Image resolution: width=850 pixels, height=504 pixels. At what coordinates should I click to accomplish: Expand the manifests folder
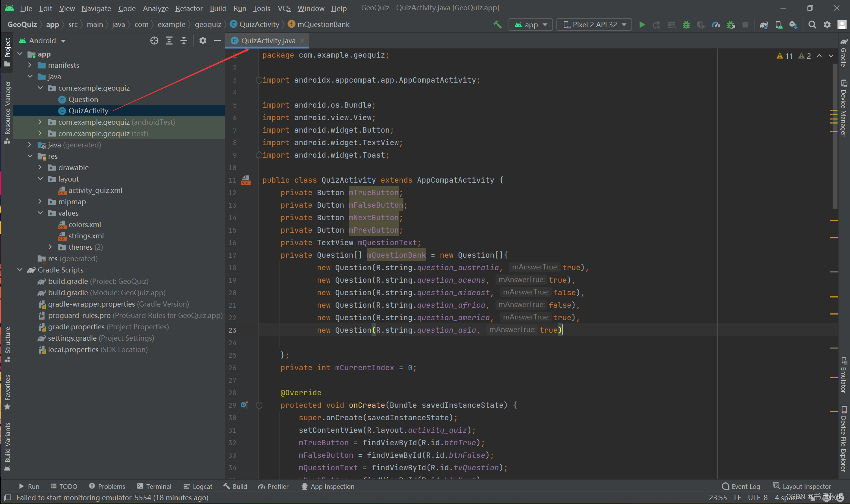coord(30,65)
